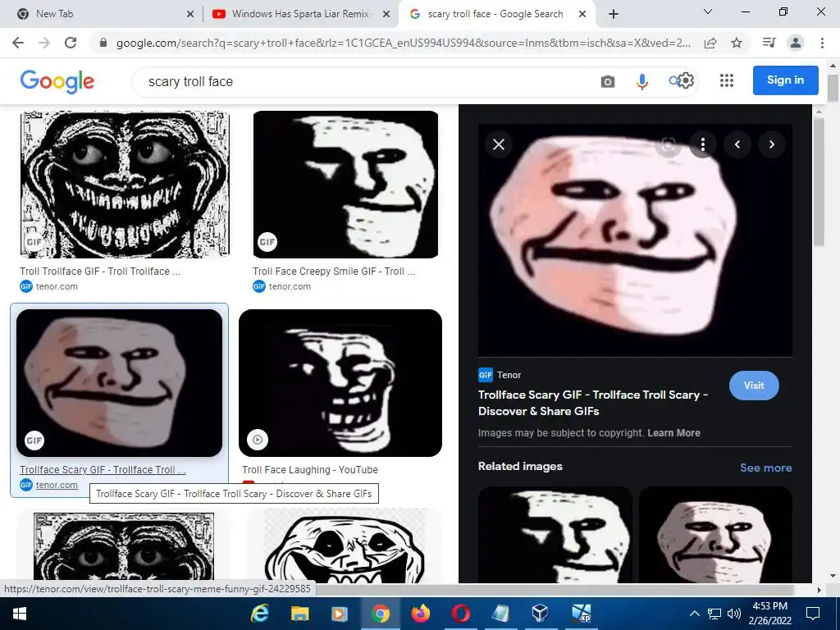Open the Learn More copyright link
This screenshot has width=840, height=630.
673,433
